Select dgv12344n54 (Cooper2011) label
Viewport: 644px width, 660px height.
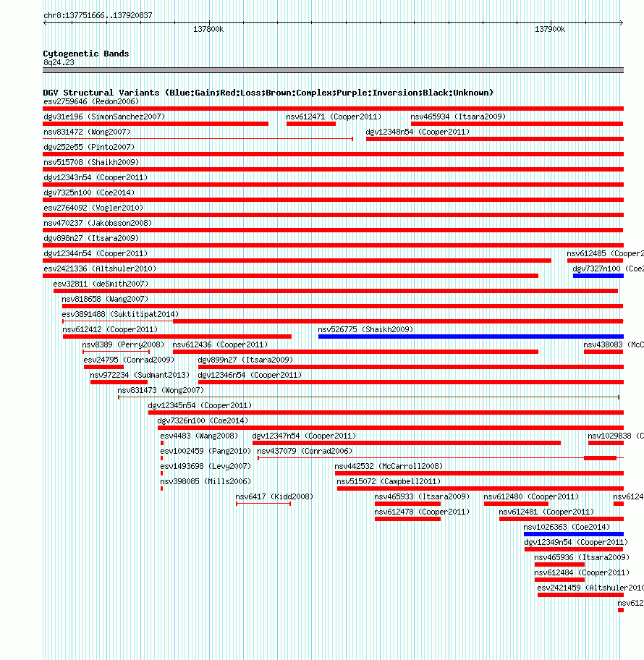point(96,253)
